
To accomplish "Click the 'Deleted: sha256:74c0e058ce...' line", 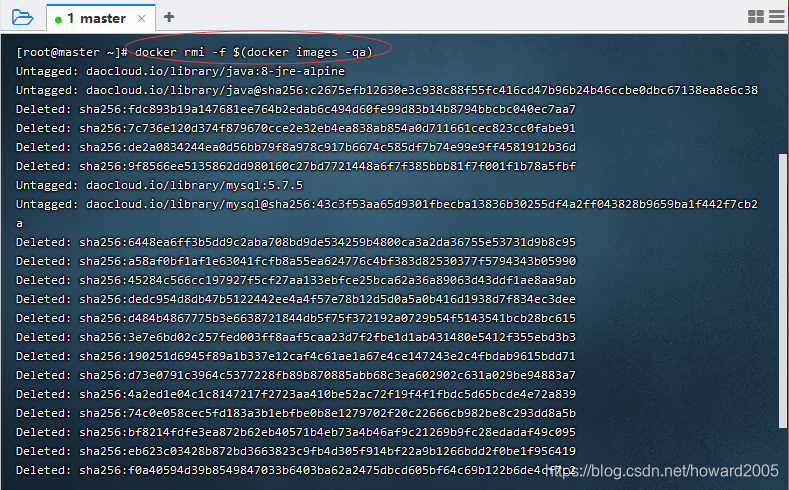I will click(x=295, y=413).
